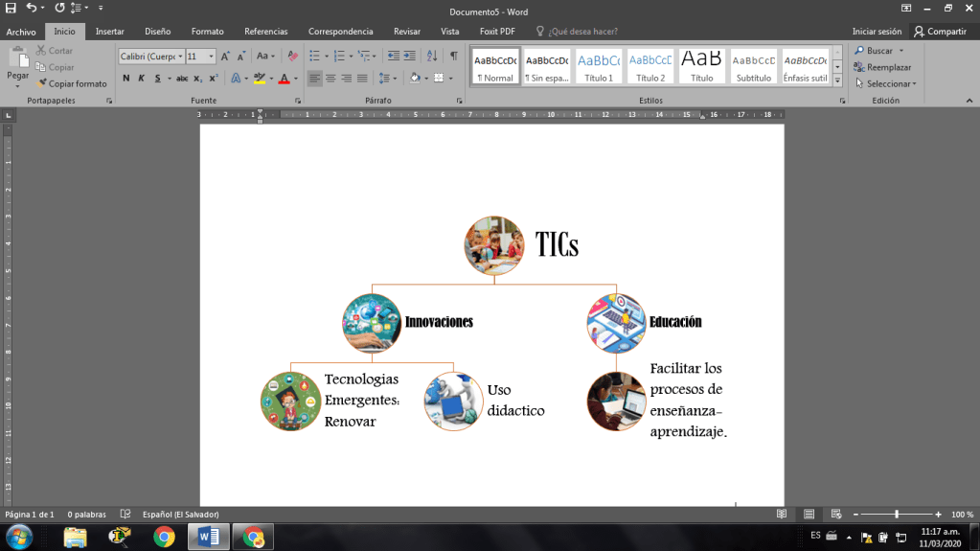Click the Copiar formato painter
Viewport: 980px width, 551px height.
click(x=72, y=83)
